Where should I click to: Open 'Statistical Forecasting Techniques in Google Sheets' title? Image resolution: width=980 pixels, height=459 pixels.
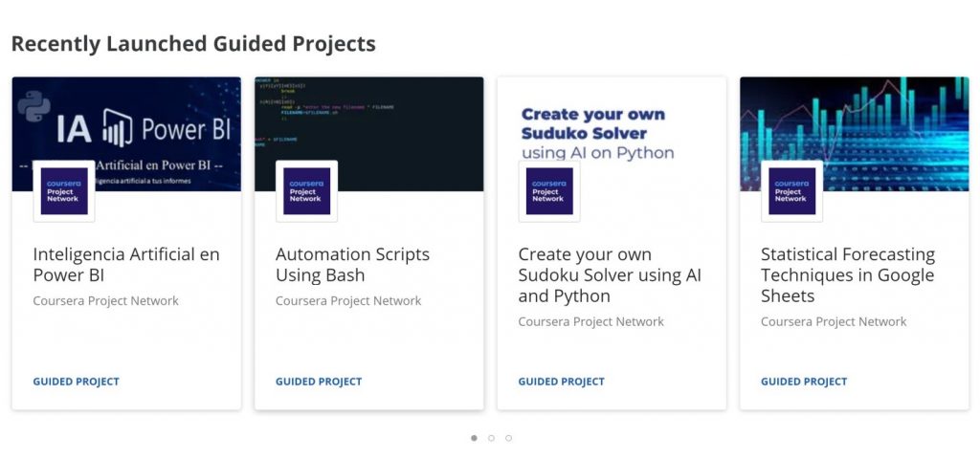pyautogui.click(x=848, y=274)
